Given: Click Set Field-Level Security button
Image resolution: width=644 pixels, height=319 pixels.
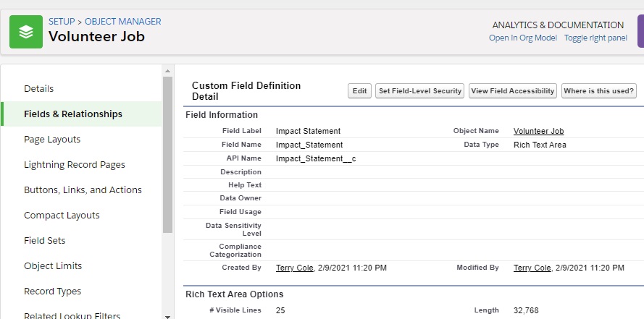Looking at the screenshot, I should [419, 91].
